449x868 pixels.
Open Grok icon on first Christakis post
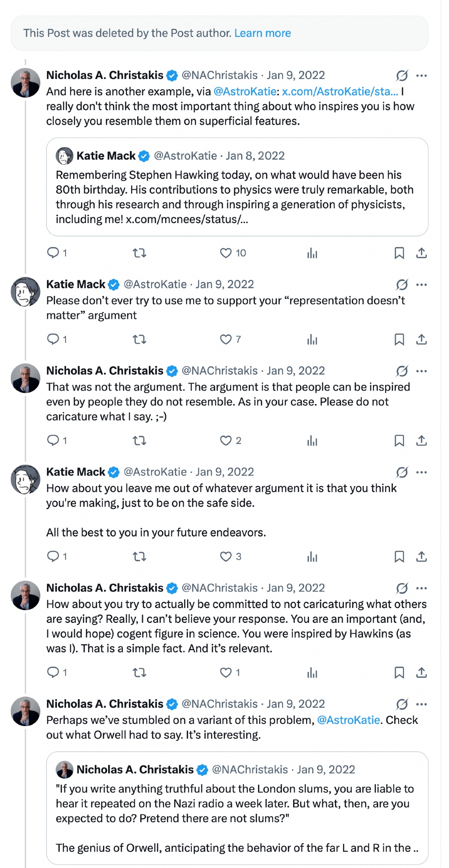point(402,76)
